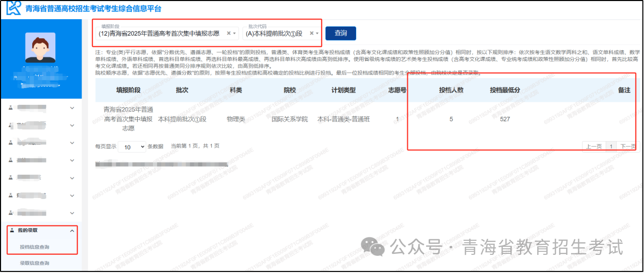The image size is (644, 273).
Task: Open the 批次代码 dropdown arrow
Action: pos(317,34)
